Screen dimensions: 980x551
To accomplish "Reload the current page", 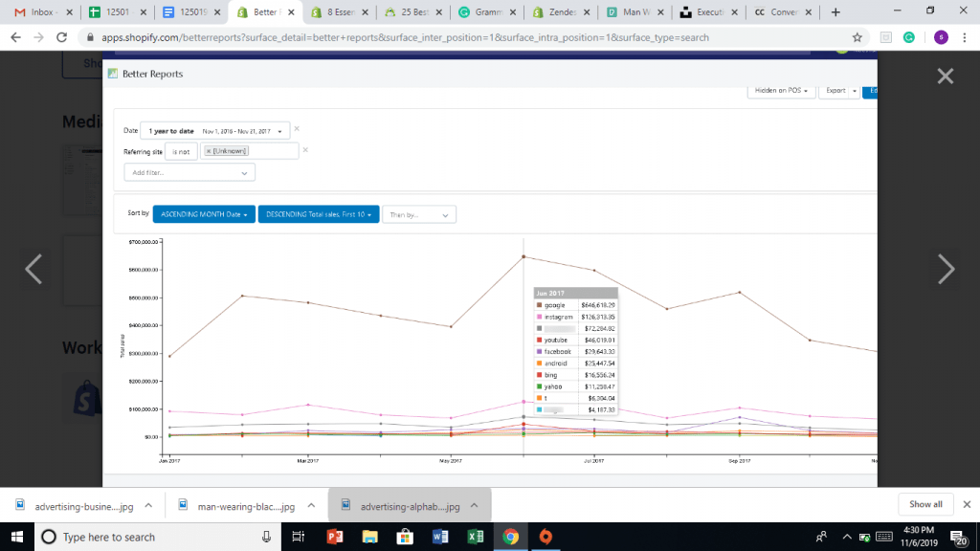I will coord(61,37).
